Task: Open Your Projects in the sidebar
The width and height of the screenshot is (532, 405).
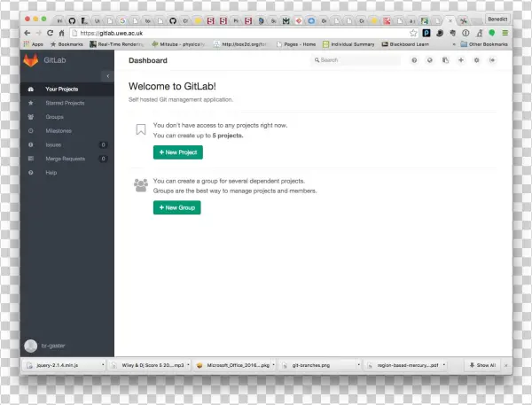Action: click(67, 90)
